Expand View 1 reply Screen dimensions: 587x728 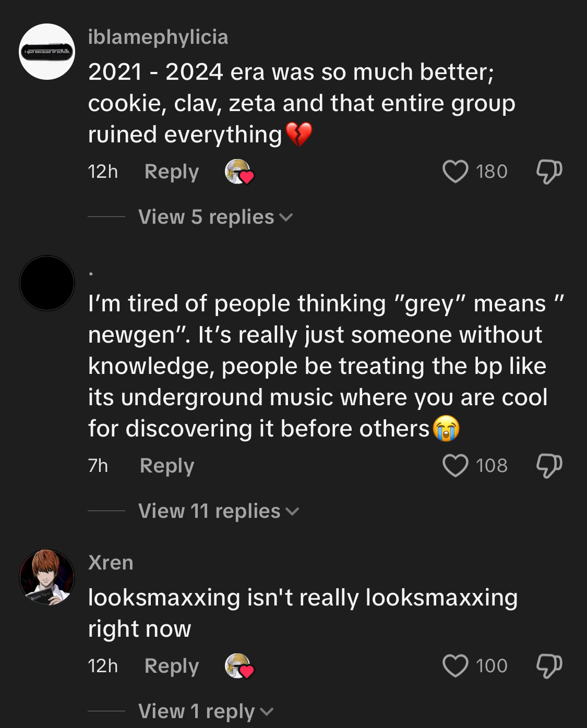[206, 711]
